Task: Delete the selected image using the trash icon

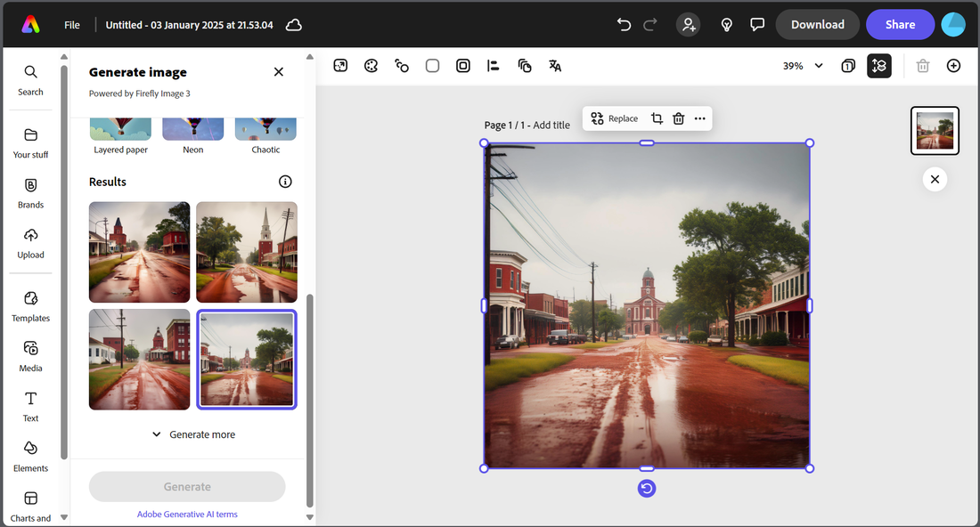Action: [x=679, y=118]
